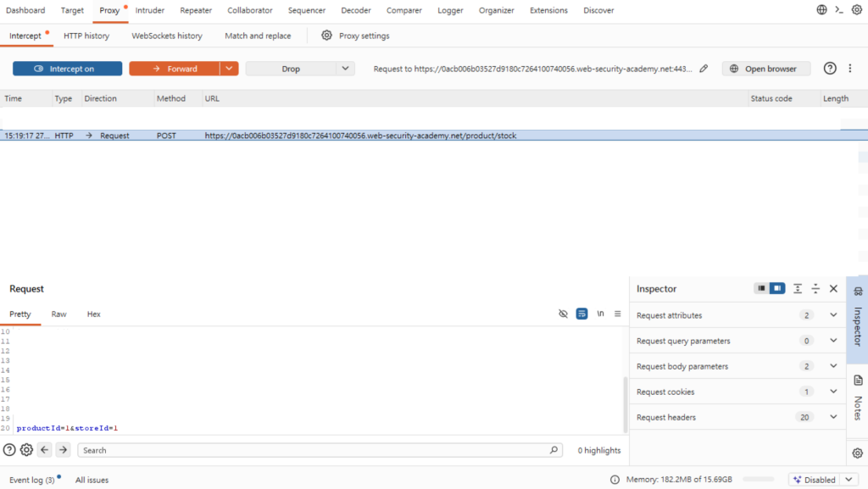Open the help question mark icon near Open browser
Viewport: 868px width, 489px height.
[x=829, y=69]
